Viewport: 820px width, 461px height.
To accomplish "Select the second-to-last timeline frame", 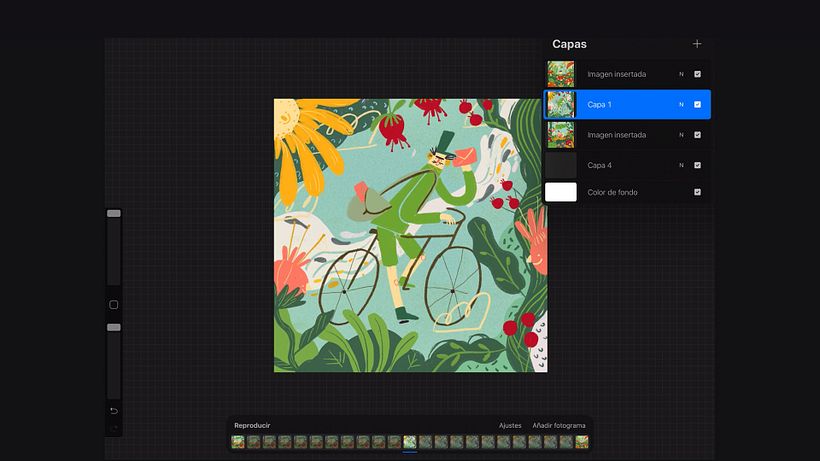I will coord(566,442).
